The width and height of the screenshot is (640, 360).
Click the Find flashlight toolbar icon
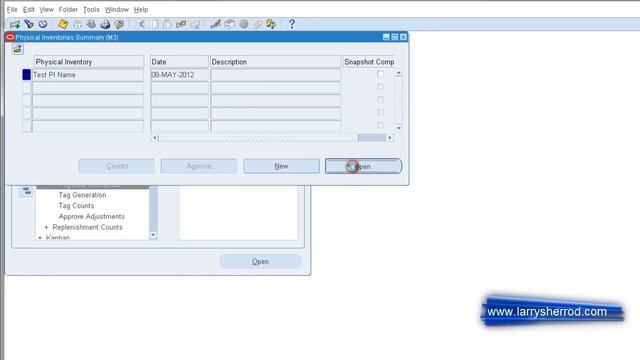click(x=29, y=24)
